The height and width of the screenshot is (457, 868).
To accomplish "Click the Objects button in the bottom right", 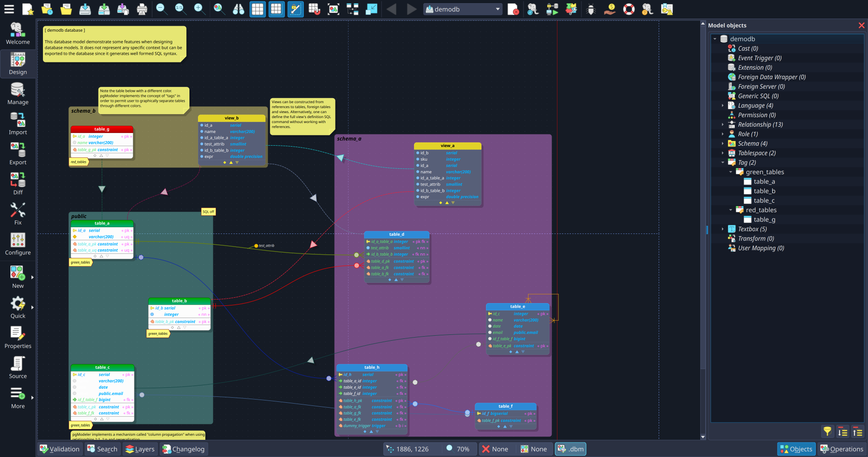I will point(796,449).
